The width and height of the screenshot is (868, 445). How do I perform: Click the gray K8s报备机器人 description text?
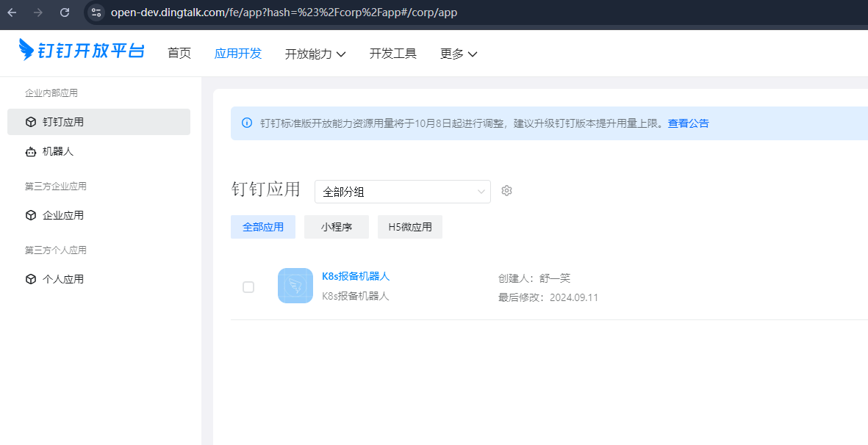356,296
